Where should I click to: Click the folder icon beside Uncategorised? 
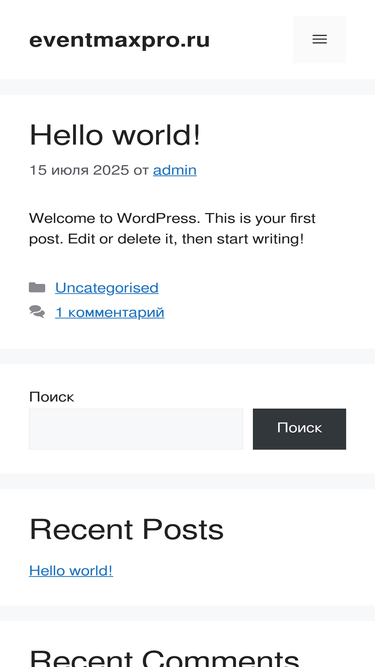37,288
